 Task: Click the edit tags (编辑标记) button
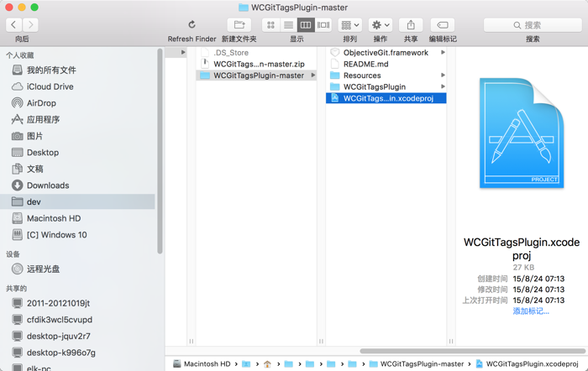pyautogui.click(x=443, y=25)
